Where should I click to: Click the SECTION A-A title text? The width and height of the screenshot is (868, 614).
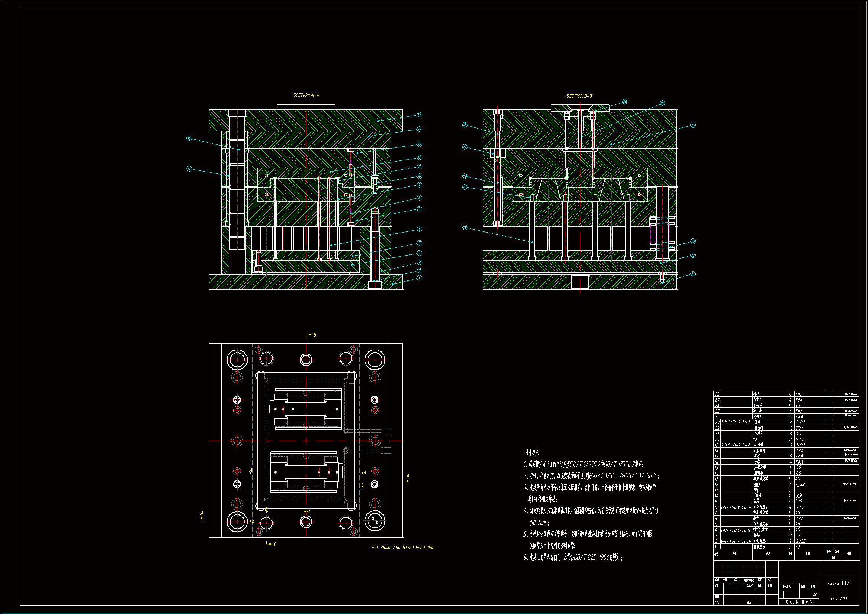click(306, 95)
